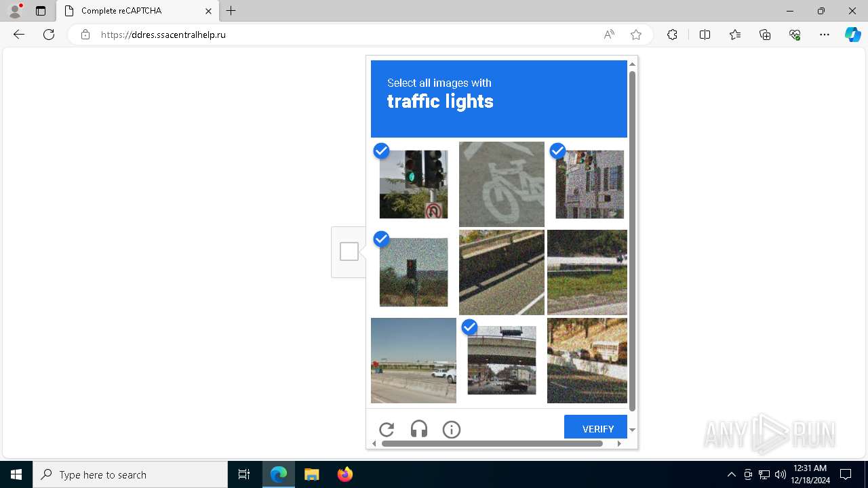Select the bus on hillside tile
The height and width of the screenshot is (488, 868).
(x=587, y=361)
